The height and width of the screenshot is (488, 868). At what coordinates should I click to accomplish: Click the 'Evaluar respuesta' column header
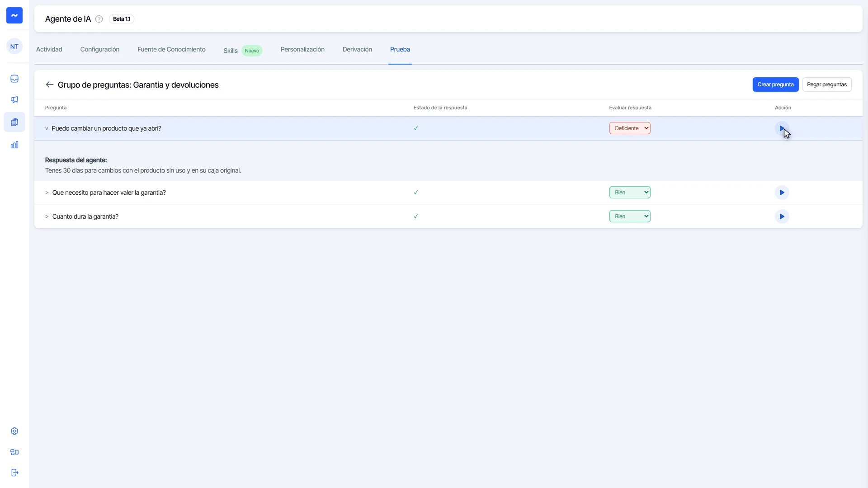pyautogui.click(x=630, y=108)
